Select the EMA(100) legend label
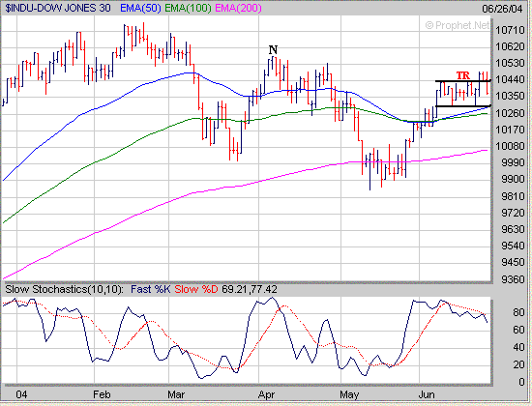Viewport: 532px width, 406px height. (x=188, y=8)
